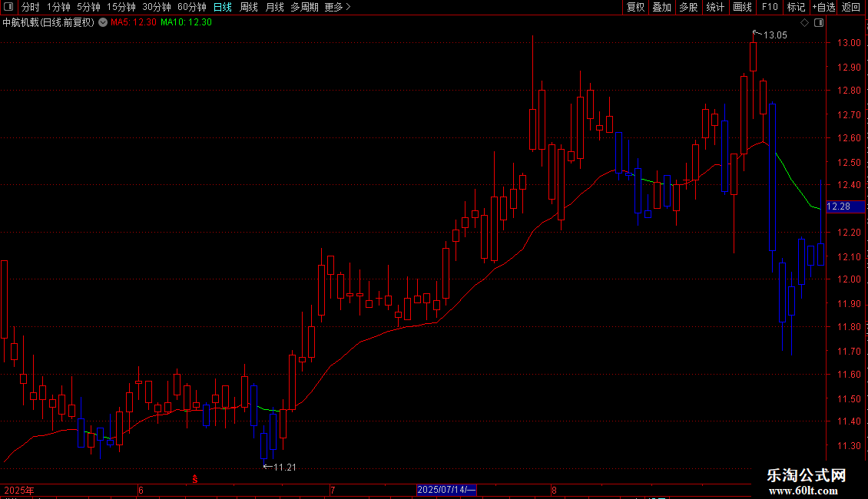Image resolution: width=868 pixels, height=499 pixels.
Task: Open the 复权 adjustment menu
Action: pos(635,7)
